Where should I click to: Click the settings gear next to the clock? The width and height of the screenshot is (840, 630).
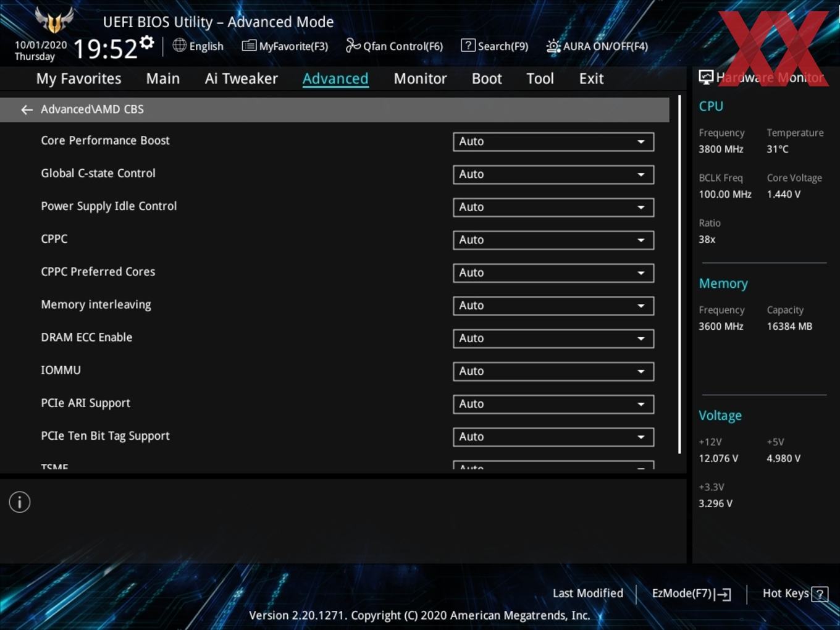[147, 43]
